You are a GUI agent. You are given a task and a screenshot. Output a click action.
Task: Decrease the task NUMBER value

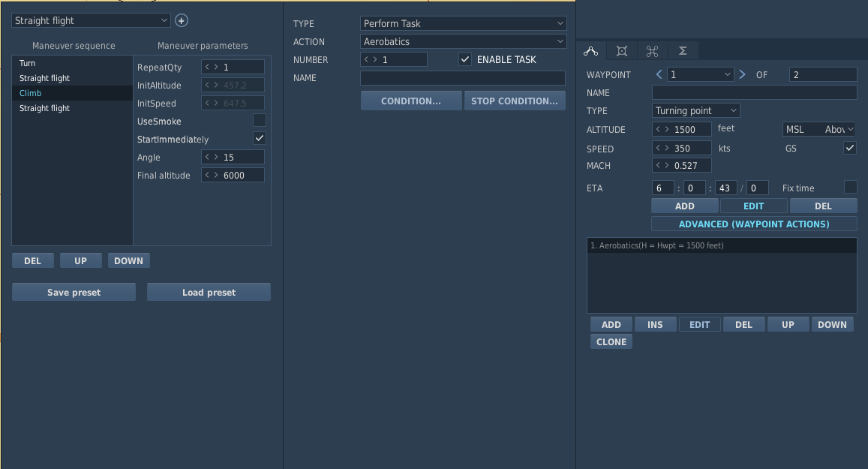coord(366,59)
